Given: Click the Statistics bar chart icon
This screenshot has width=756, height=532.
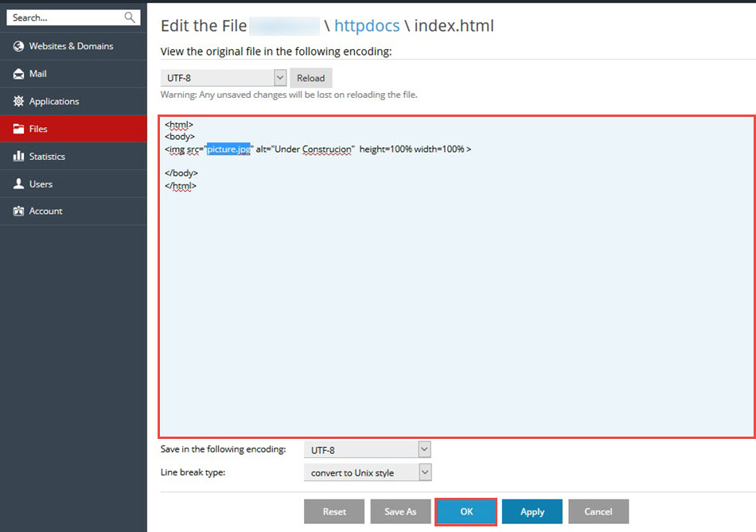Looking at the screenshot, I should click(18, 157).
